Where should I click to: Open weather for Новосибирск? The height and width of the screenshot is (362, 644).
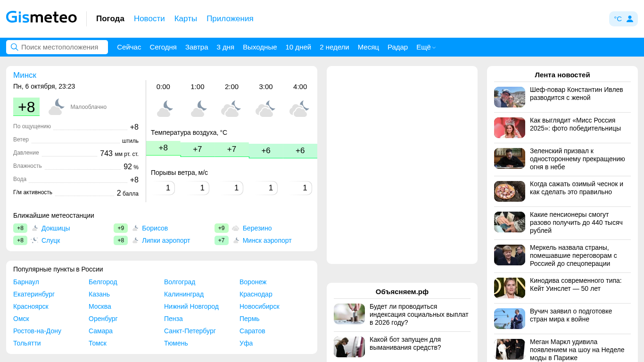[259, 306]
